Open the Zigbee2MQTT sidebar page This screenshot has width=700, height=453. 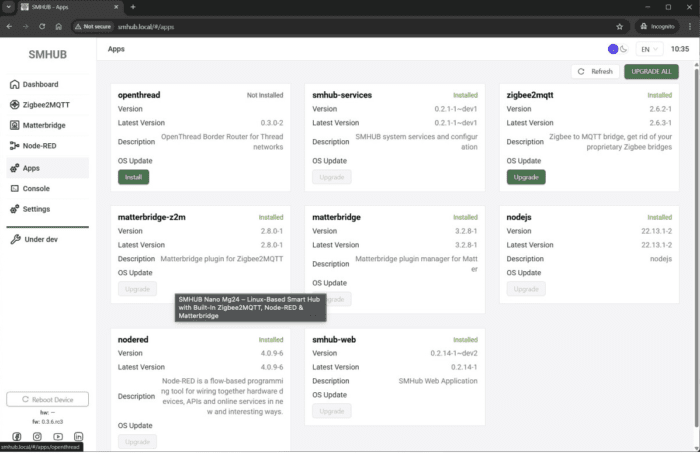[x=47, y=104]
